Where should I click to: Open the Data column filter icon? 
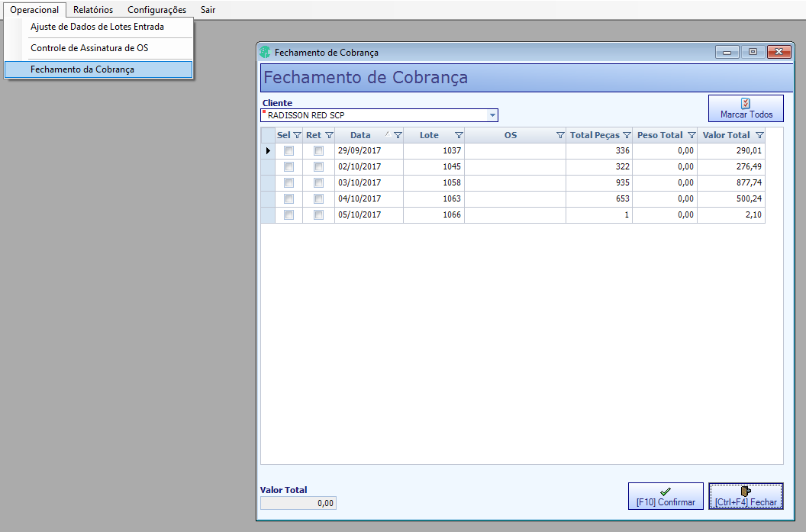click(x=398, y=136)
